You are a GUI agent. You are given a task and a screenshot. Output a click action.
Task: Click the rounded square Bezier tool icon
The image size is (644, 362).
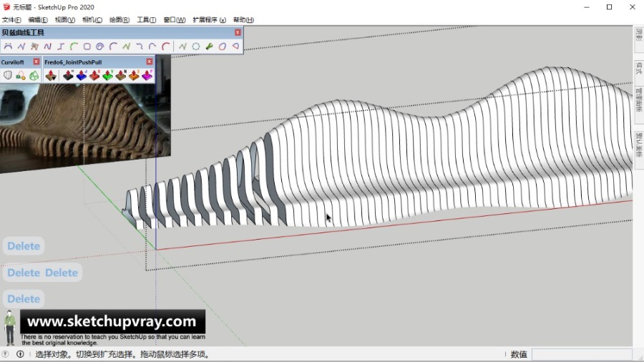click(x=87, y=47)
